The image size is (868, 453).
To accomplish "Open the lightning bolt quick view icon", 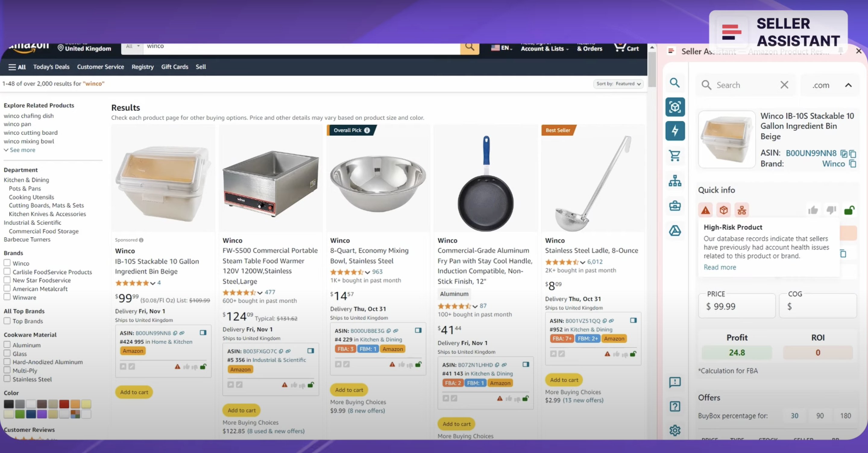I will 675,131.
